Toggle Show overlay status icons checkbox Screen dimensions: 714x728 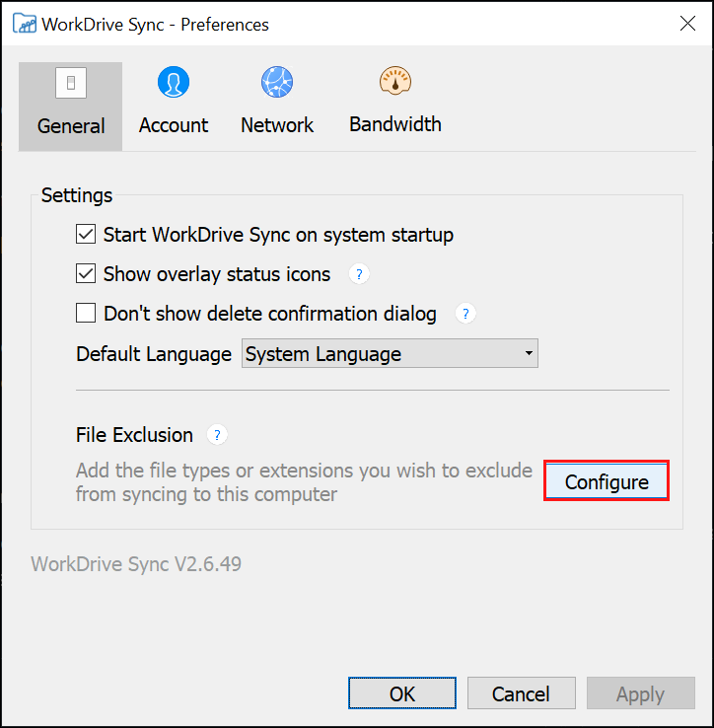(x=86, y=274)
